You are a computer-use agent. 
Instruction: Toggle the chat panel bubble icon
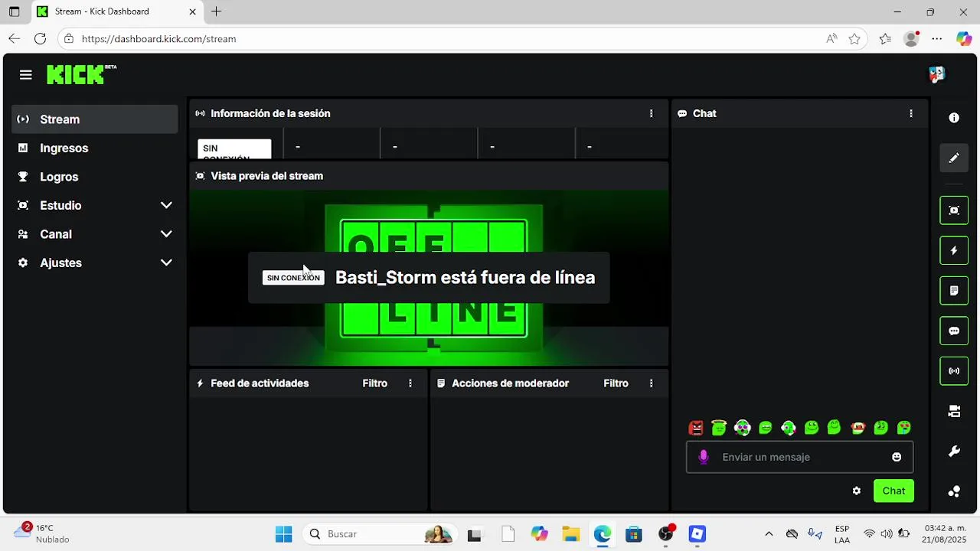954,331
